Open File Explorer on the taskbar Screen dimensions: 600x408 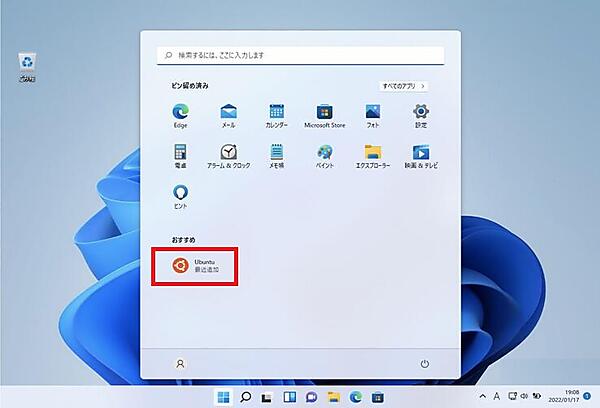pos(334,397)
